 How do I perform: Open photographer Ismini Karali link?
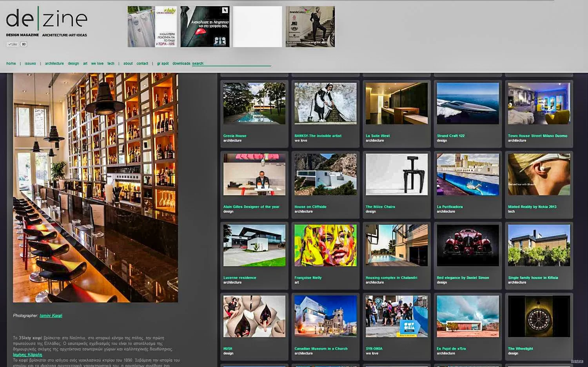51,316
